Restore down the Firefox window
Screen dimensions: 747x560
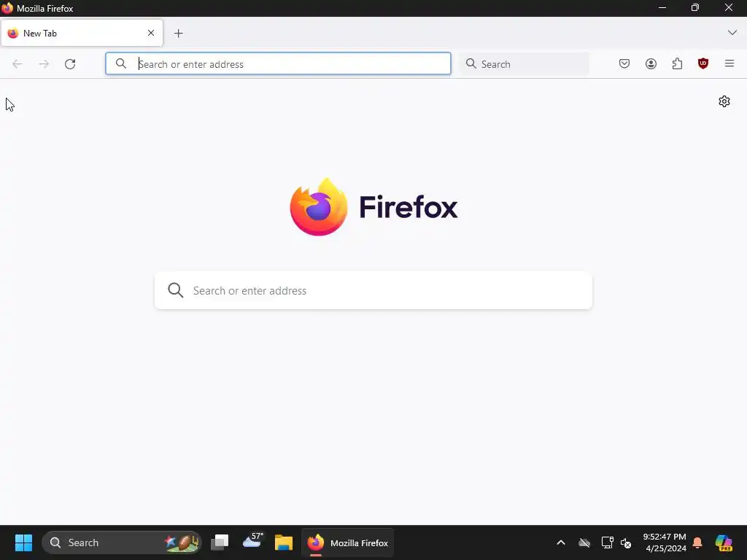695,7
